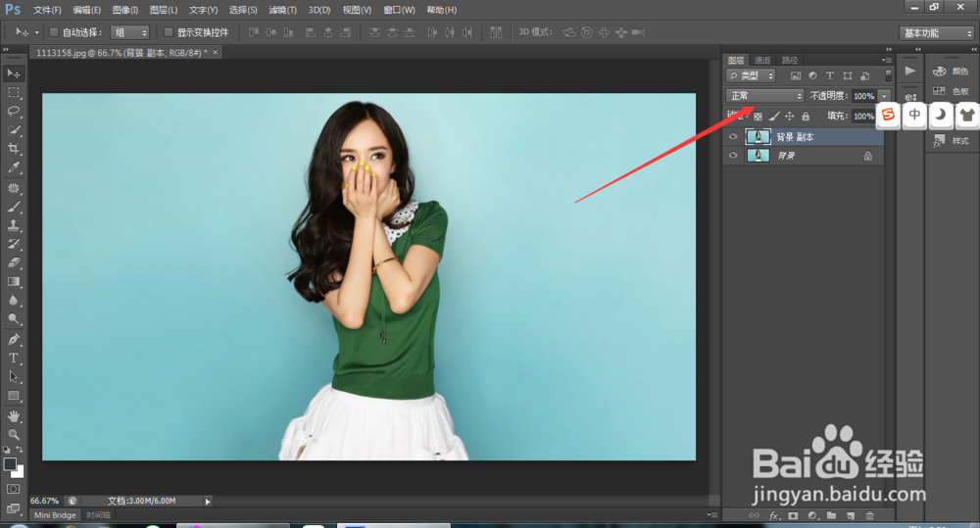The width and height of the screenshot is (980, 528).
Task: Select the Clone Stamp tool
Action: (x=13, y=225)
